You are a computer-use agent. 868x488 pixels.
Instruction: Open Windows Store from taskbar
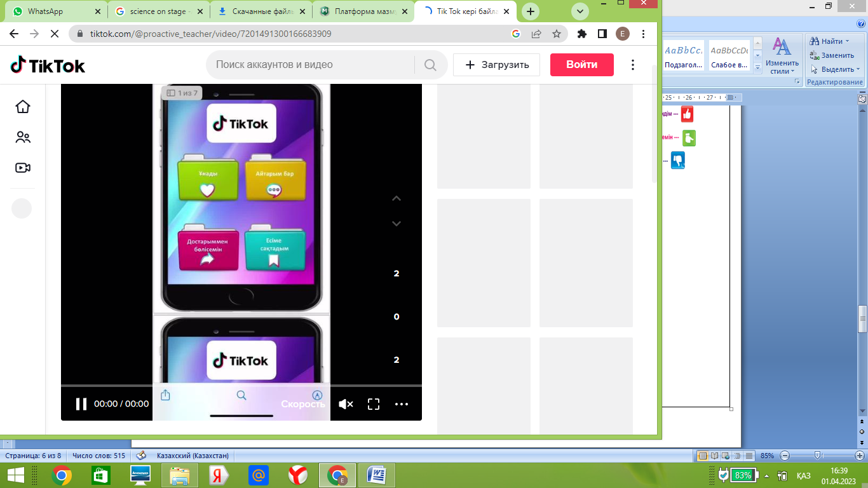(100, 475)
